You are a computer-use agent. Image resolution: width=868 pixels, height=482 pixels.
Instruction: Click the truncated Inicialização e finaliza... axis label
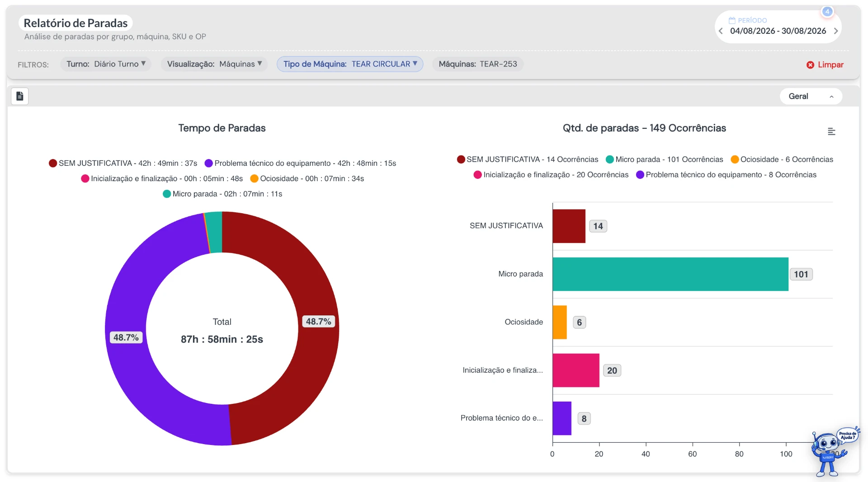[x=503, y=370]
